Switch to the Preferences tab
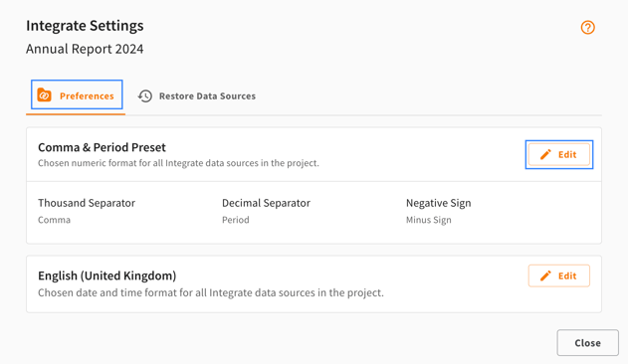 click(77, 94)
